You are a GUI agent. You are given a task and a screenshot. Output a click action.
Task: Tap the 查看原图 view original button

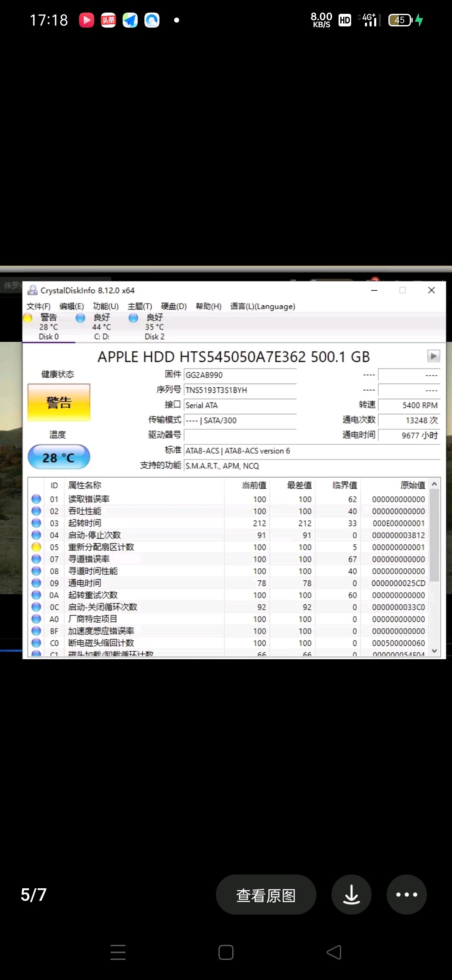tap(266, 895)
